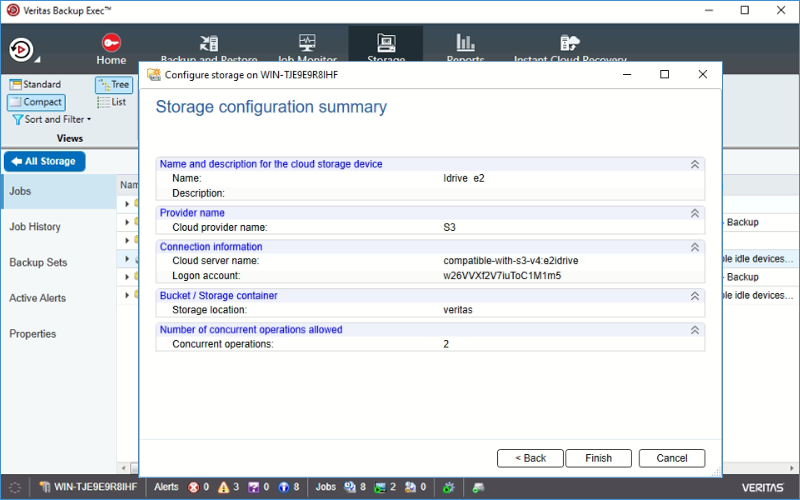
Task: Click the first Jobs icon showing 8
Action: click(349, 487)
